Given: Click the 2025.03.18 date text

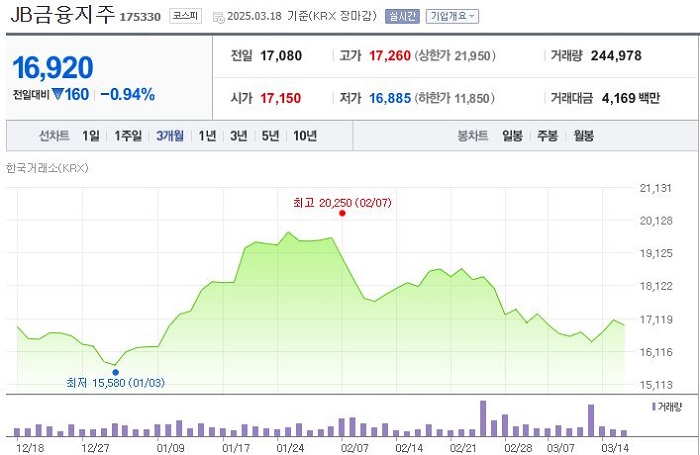Looking at the screenshot, I should click(254, 17).
